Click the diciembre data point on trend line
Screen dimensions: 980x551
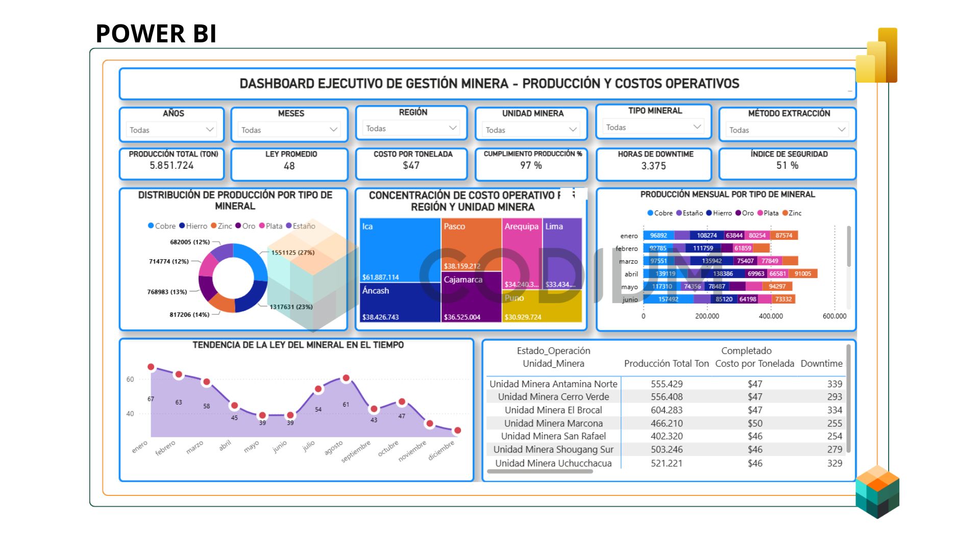click(x=457, y=431)
